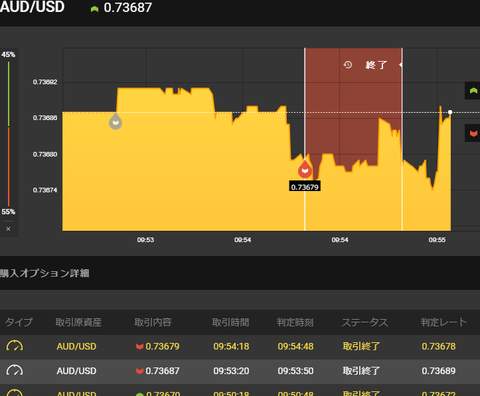
Task: Click the 45%/55% sentiment bar
Action: (9, 133)
